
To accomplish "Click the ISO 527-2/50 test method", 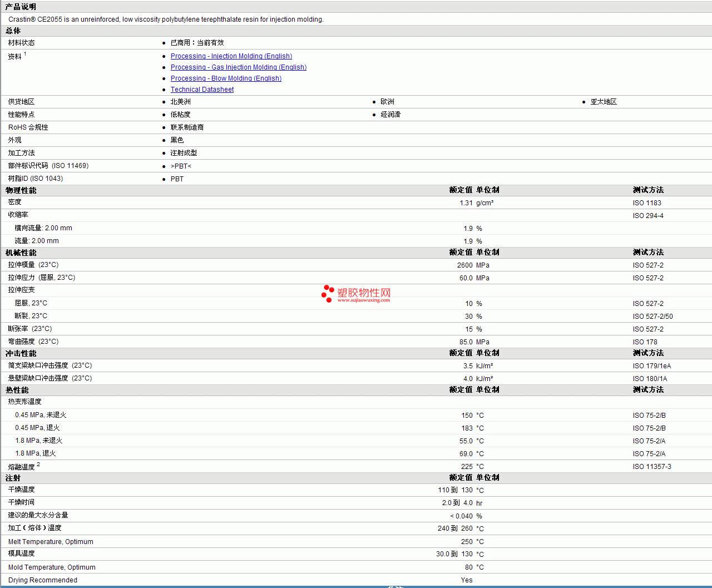I will pos(653,317).
